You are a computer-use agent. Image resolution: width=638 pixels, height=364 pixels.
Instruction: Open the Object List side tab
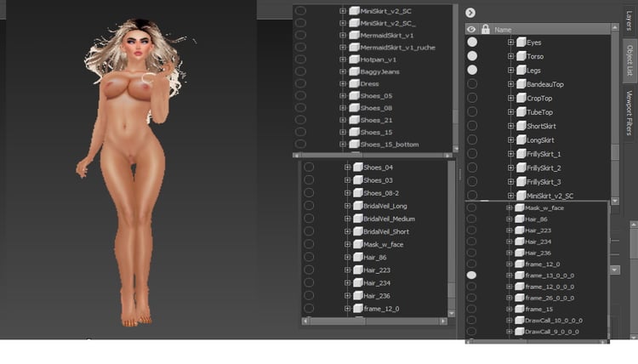(x=629, y=60)
